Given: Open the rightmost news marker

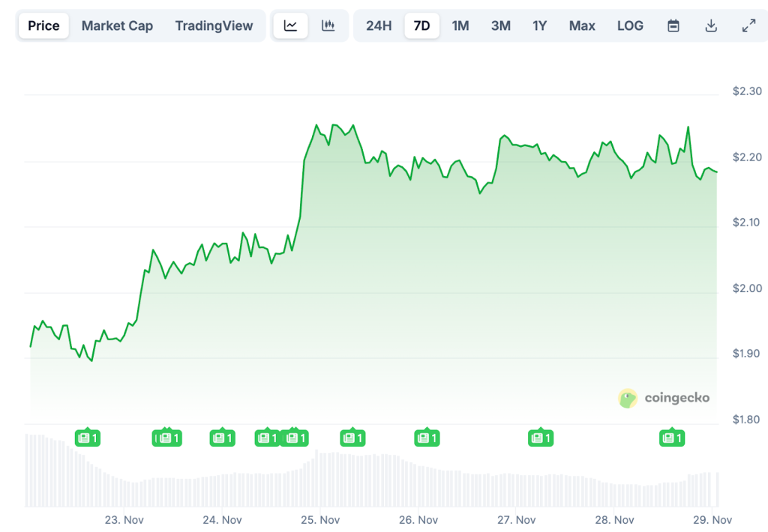Looking at the screenshot, I should [671, 438].
